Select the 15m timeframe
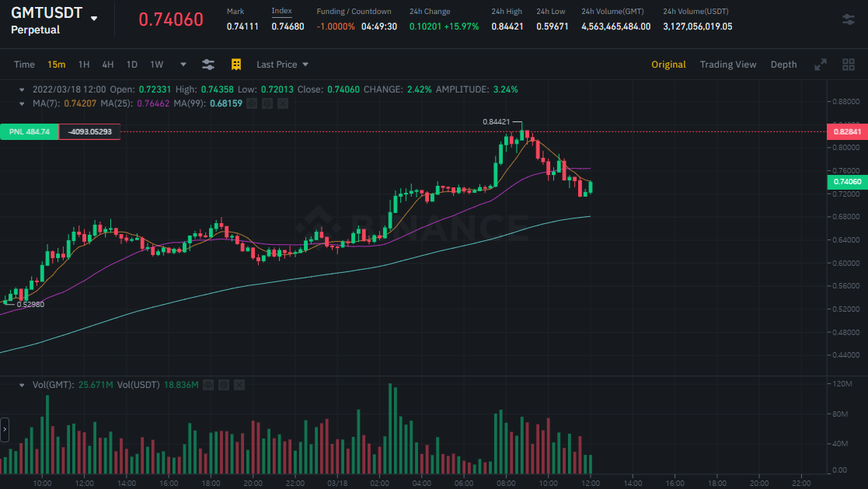The image size is (868, 489). pos(57,65)
